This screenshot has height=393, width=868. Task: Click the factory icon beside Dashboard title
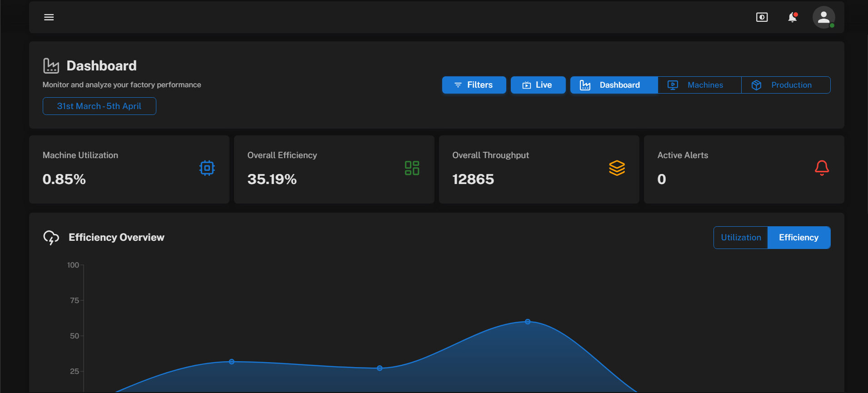pos(51,66)
